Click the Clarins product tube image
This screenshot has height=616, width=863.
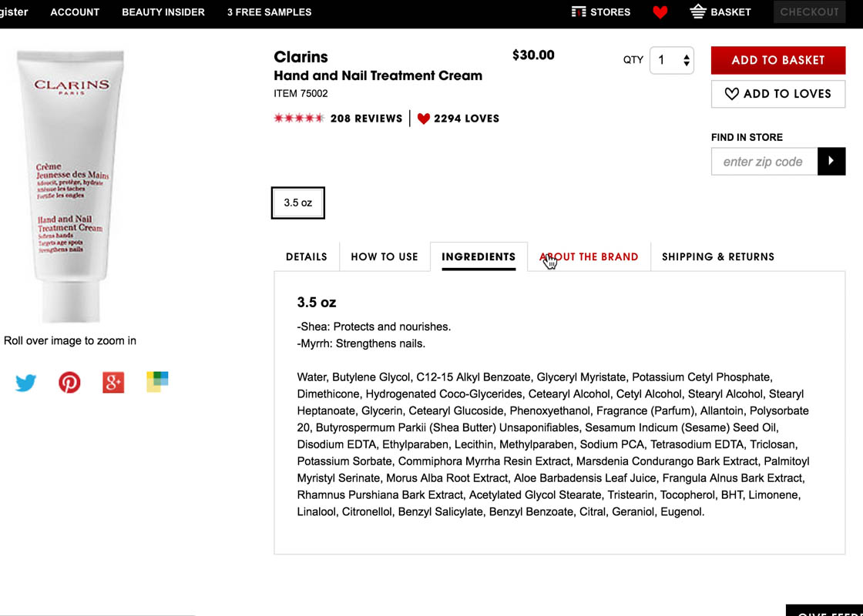pyautogui.click(x=71, y=185)
